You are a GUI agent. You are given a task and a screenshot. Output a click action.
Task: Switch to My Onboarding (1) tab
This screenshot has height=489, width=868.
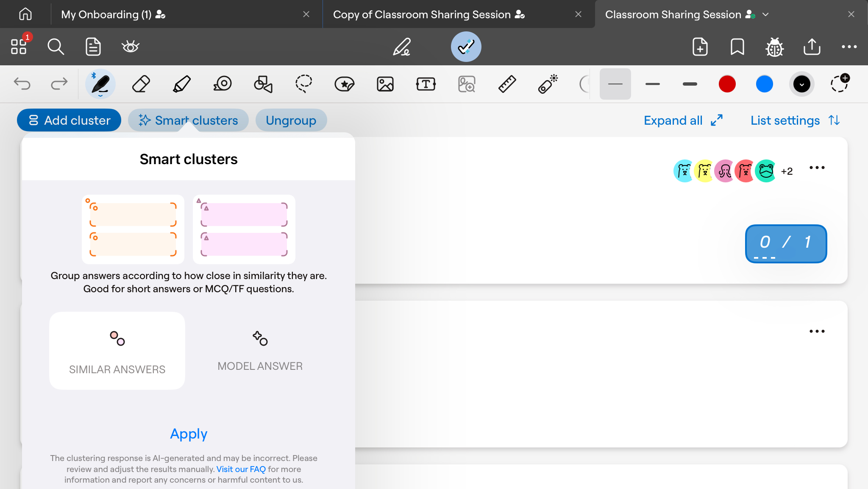pos(106,14)
